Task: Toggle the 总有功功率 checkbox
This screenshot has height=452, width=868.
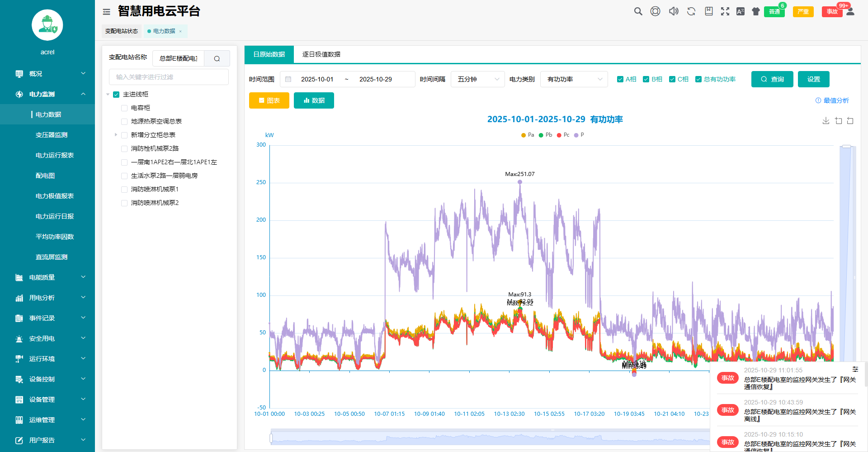Action: pyautogui.click(x=698, y=79)
